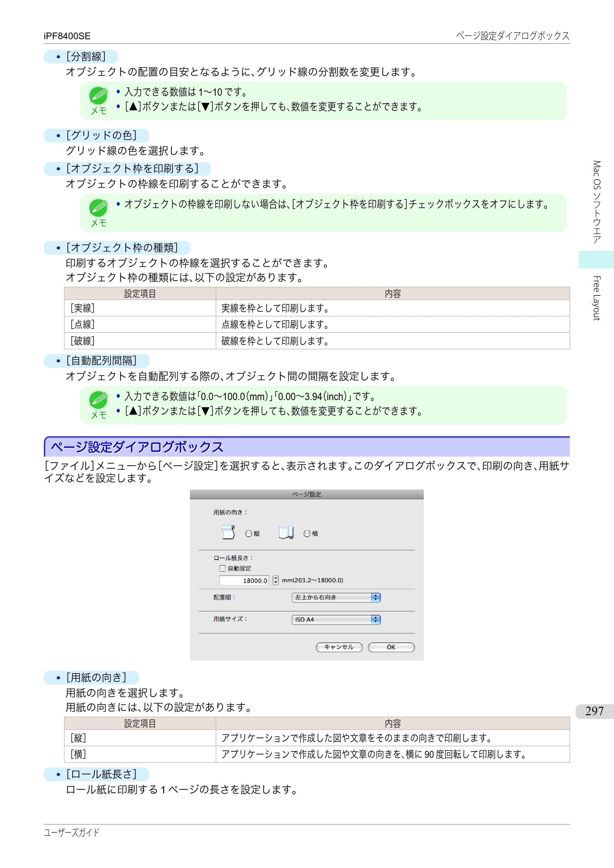614x868 pixels.
Task: Click the 18000.0 roll length field
Action: click(x=244, y=580)
